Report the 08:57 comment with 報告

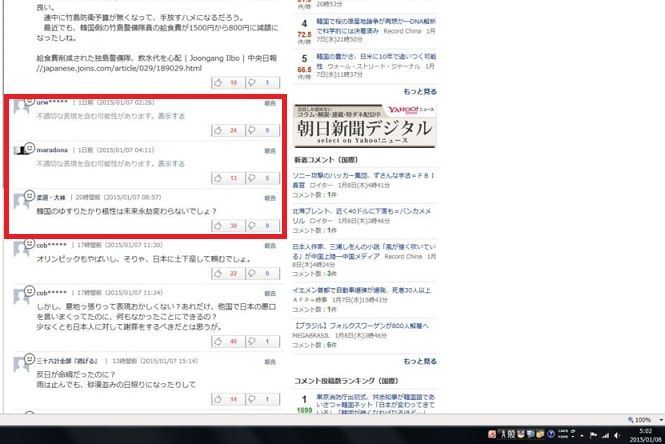(270, 198)
